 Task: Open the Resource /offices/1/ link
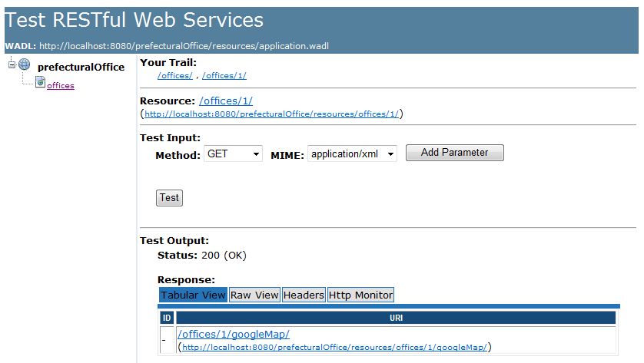225,101
